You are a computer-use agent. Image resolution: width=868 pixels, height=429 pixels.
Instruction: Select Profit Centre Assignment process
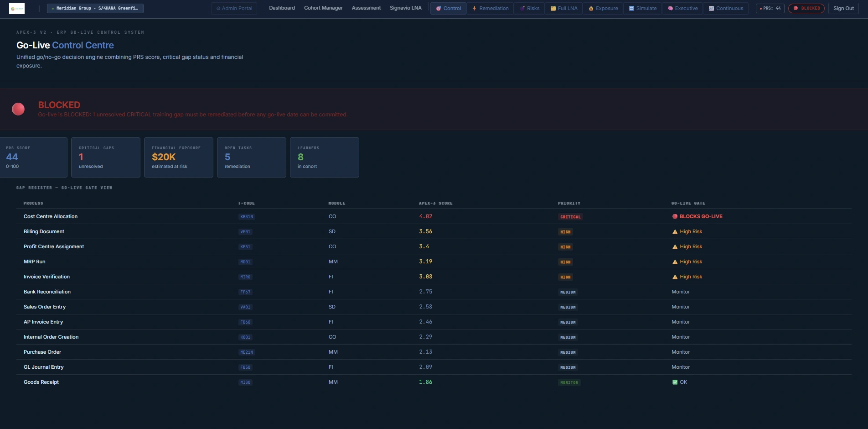pos(54,246)
